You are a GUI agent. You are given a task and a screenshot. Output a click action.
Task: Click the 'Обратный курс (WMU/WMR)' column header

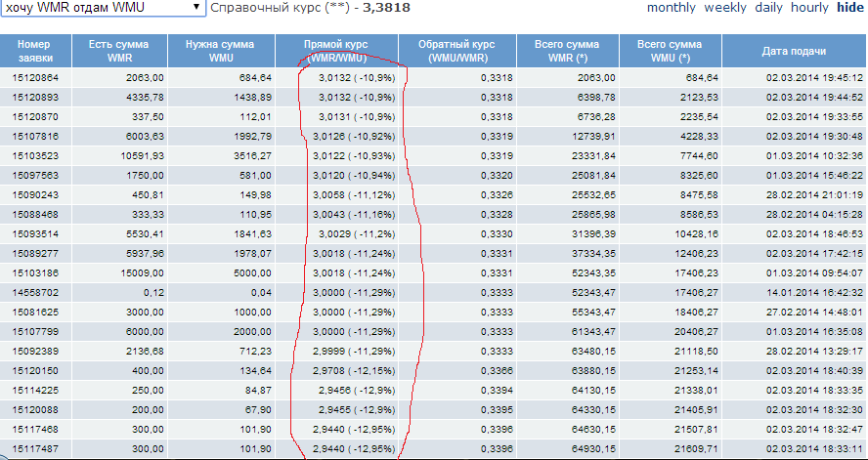(x=456, y=51)
